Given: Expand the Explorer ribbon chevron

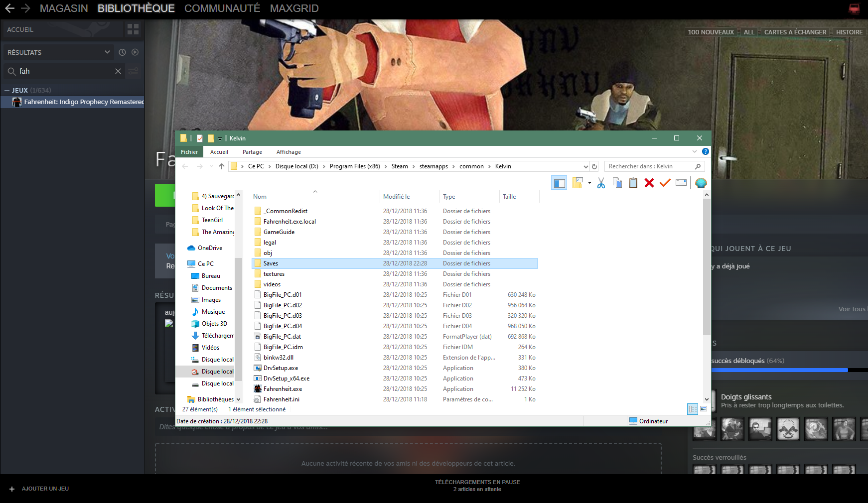Looking at the screenshot, I should [695, 151].
